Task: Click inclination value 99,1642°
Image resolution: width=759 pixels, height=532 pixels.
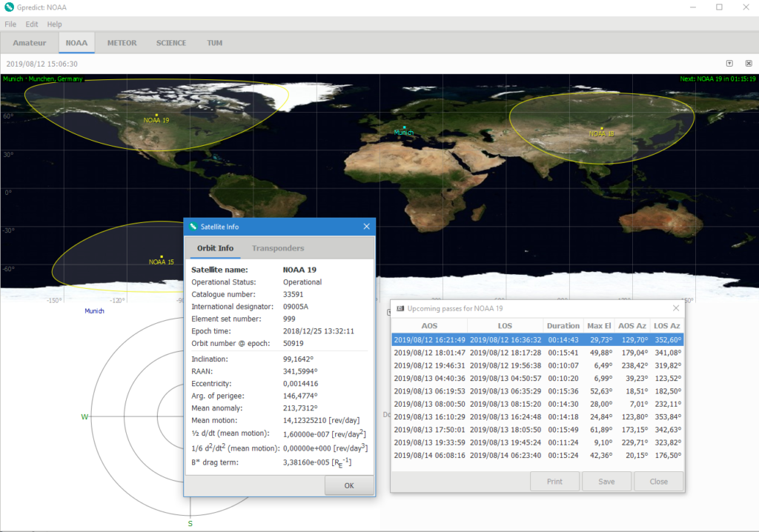Action: click(x=298, y=359)
